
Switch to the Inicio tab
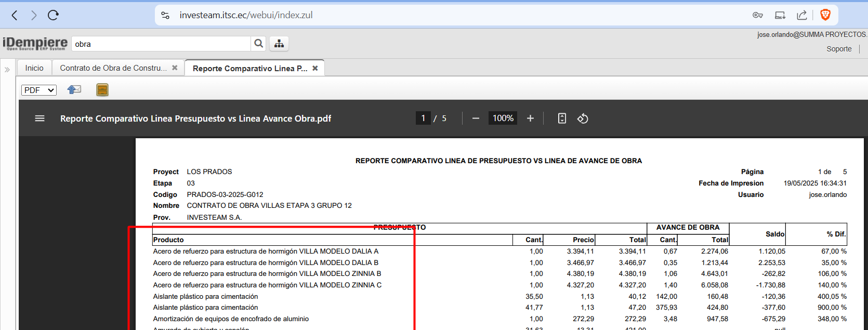(x=34, y=68)
